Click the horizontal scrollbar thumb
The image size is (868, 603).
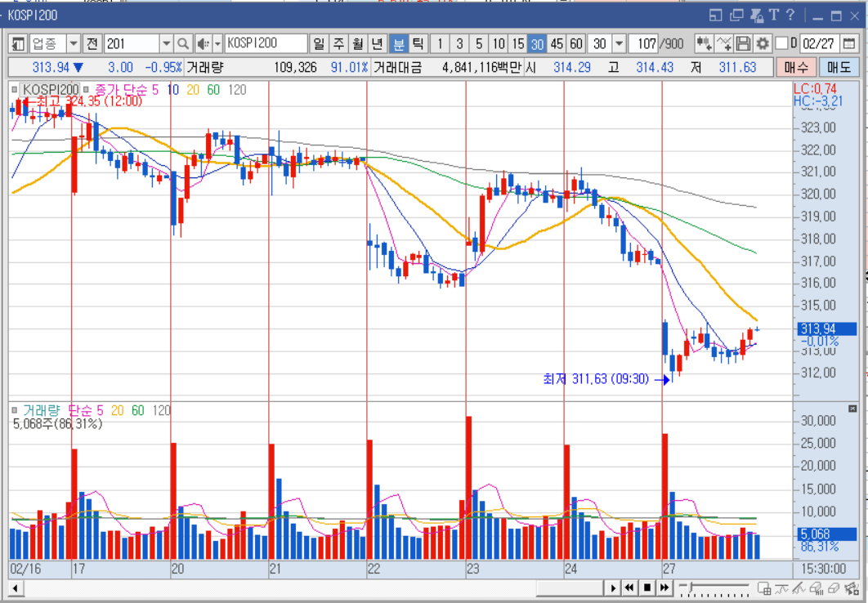click(x=569, y=587)
